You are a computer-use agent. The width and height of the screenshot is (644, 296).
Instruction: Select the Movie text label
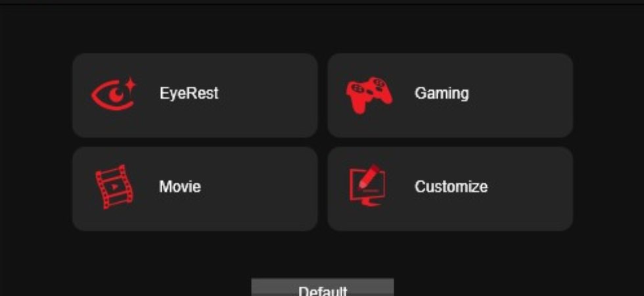click(180, 187)
